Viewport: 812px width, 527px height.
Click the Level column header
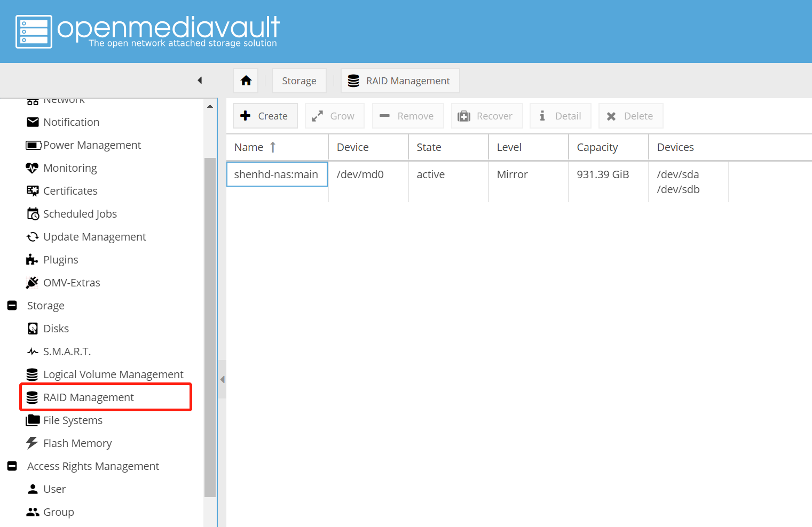[529, 147]
